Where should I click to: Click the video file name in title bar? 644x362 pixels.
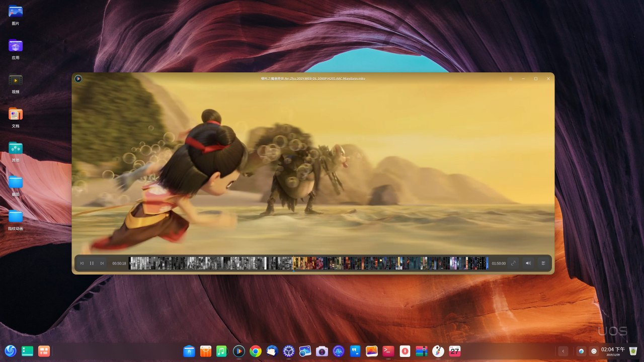(x=313, y=79)
